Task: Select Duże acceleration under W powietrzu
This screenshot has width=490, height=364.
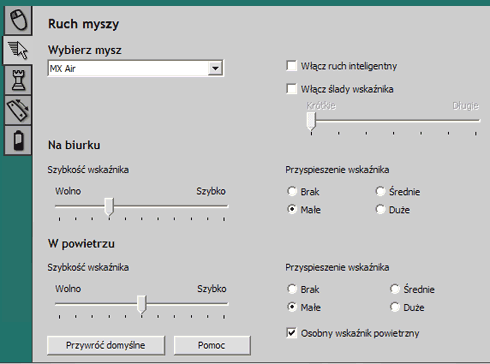Action: [395, 307]
